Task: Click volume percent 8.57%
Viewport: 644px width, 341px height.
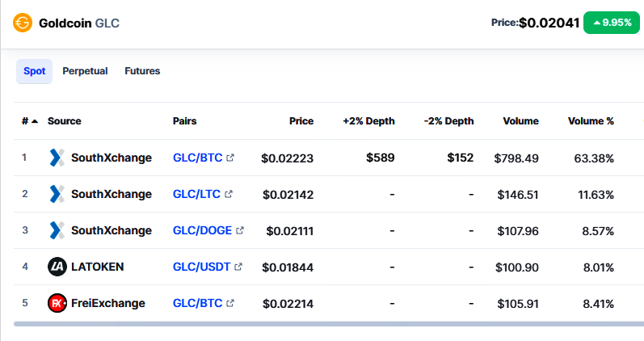Action: click(598, 231)
